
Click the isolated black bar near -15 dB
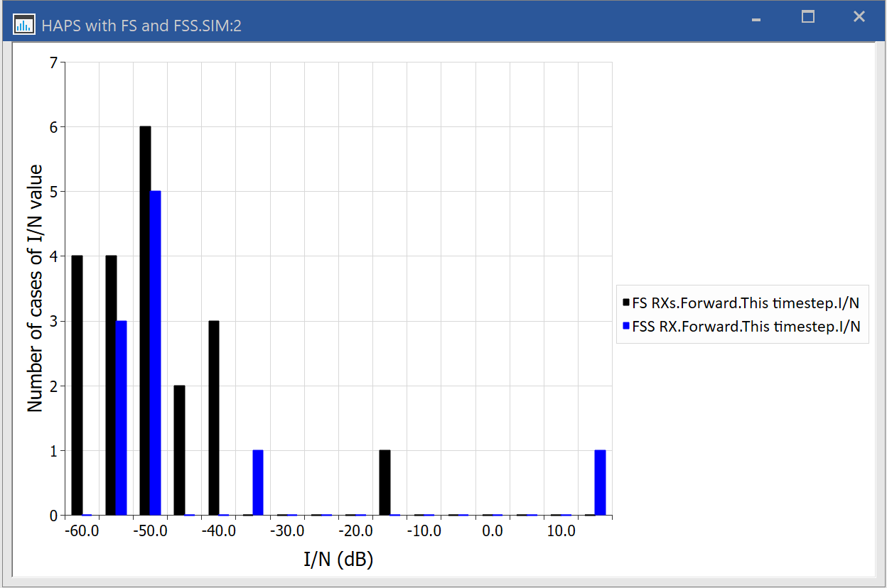coord(385,483)
